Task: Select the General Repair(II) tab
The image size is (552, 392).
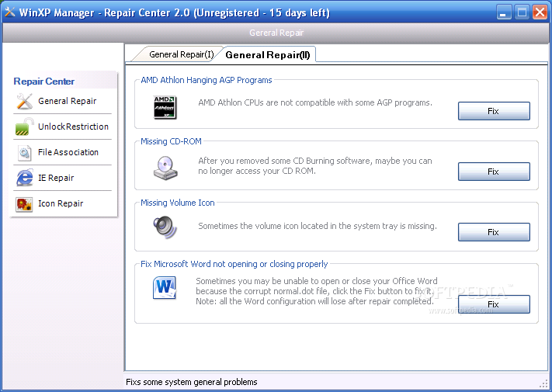Action: [x=268, y=55]
